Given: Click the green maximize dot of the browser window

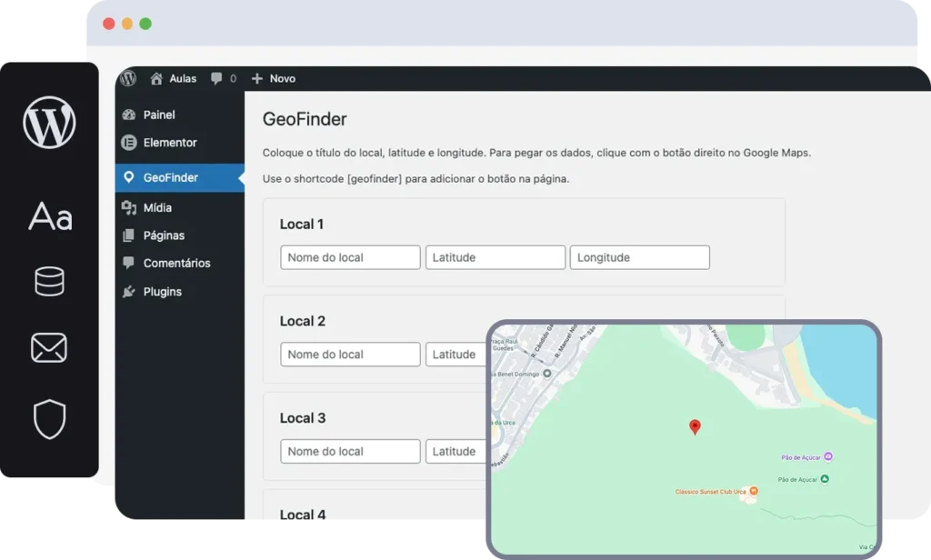Looking at the screenshot, I should click(x=145, y=24).
